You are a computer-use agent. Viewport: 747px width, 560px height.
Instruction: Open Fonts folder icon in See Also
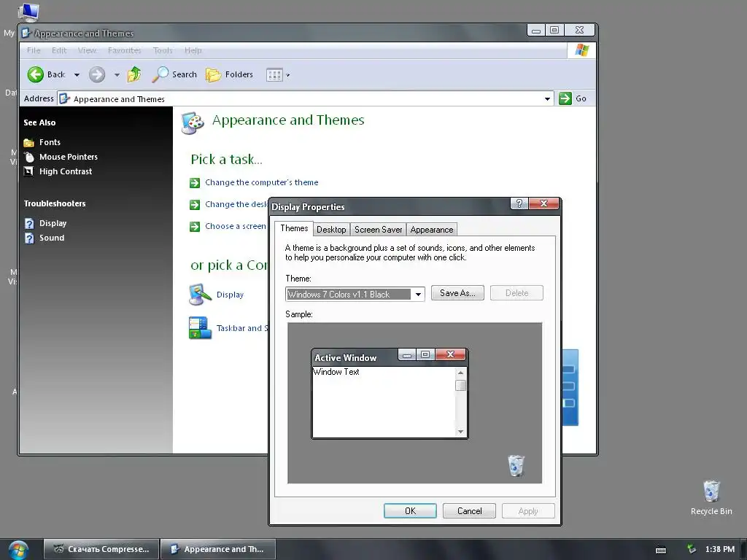29,142
